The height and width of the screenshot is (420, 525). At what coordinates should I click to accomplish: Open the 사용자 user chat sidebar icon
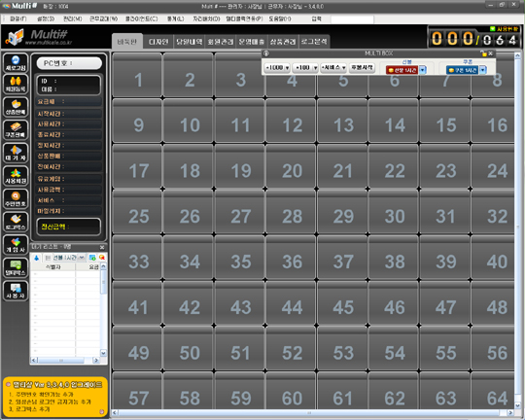point(16,291)
